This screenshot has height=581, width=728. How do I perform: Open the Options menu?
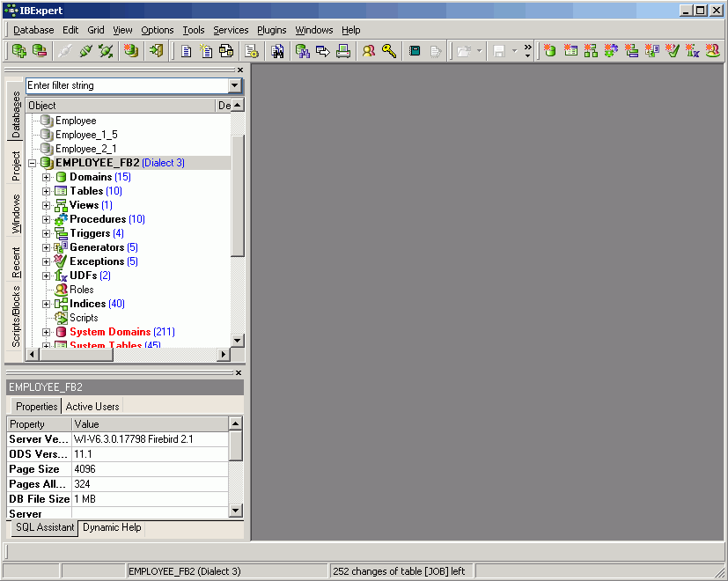158,30
